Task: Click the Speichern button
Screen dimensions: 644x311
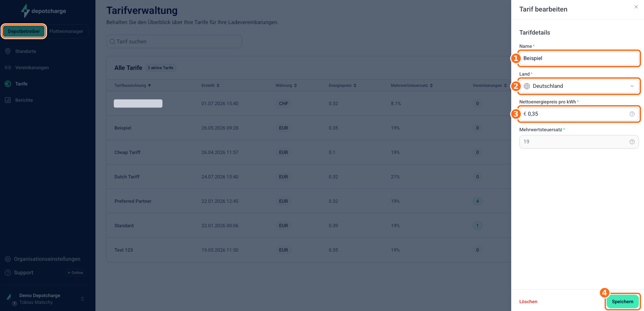Action: 623,302
